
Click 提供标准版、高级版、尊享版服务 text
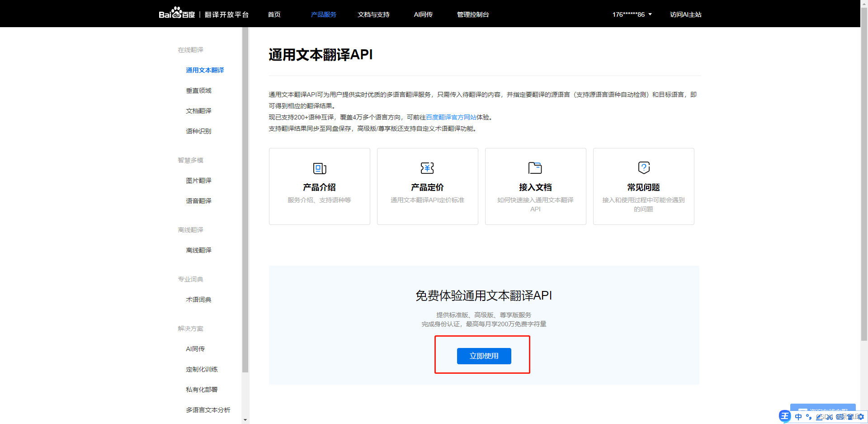484,315
